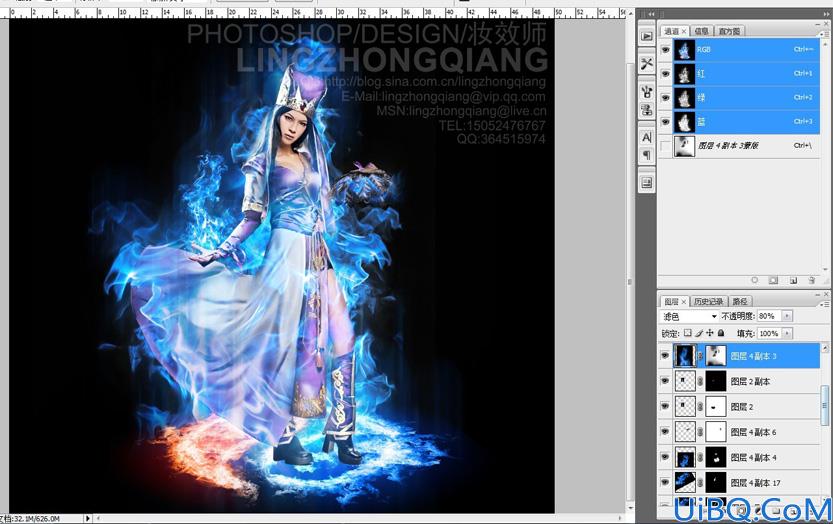
Task: Click mask link icon on 图层 2
Action: tap(700, 407)
